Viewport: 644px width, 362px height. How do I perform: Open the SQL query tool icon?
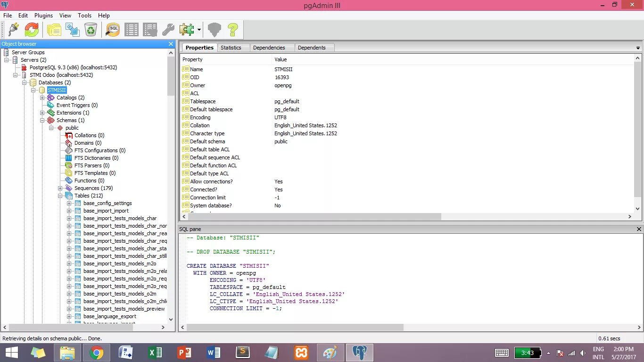113,30
